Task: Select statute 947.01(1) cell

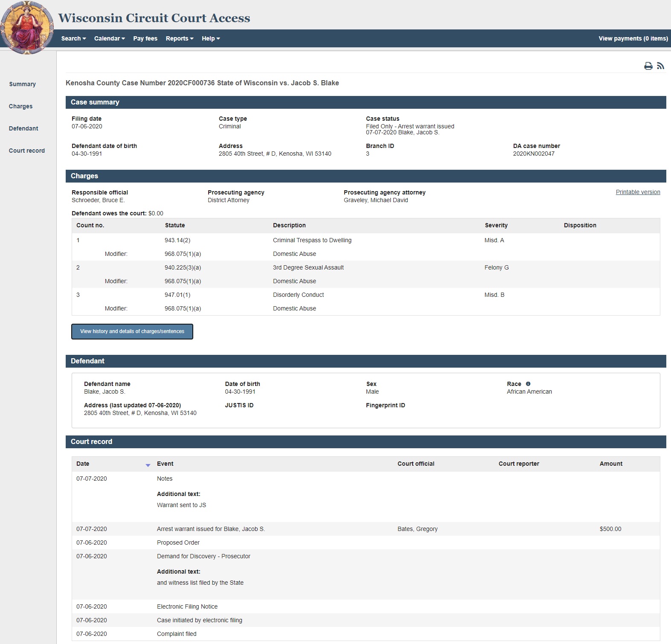Action: [177, 295]
